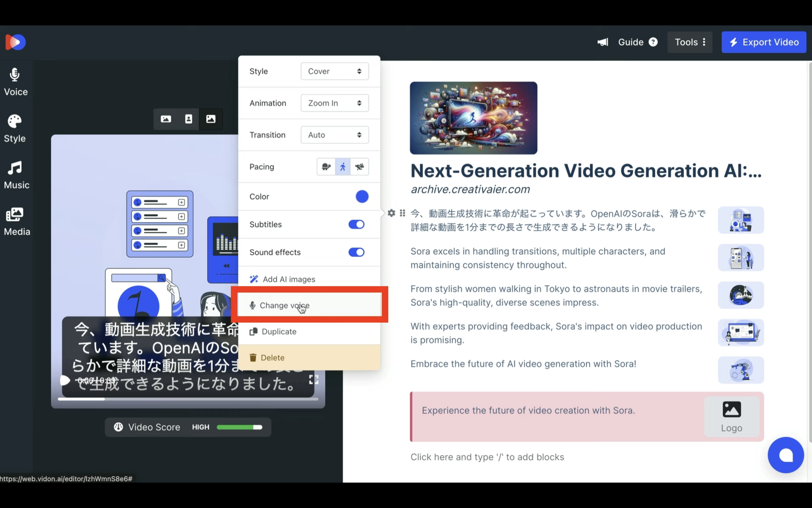Choose Change voice menu entry
This screenshot has width=812, height=508.
309,305
